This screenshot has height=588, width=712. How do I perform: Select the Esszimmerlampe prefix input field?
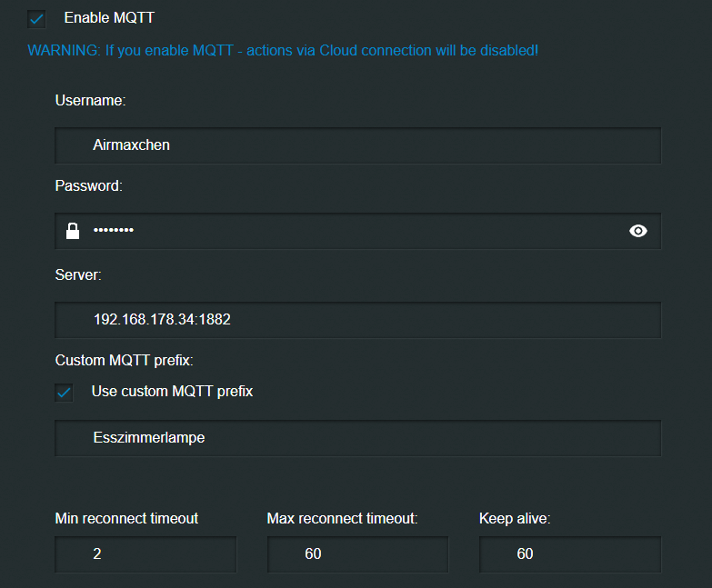(x=357, y=438)
